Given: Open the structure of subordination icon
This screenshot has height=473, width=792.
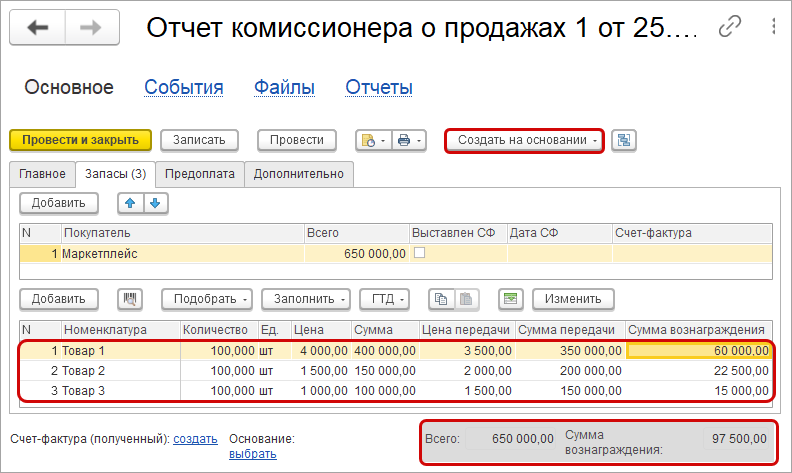Looking at the screenshot, I should (x=624, y=140).
